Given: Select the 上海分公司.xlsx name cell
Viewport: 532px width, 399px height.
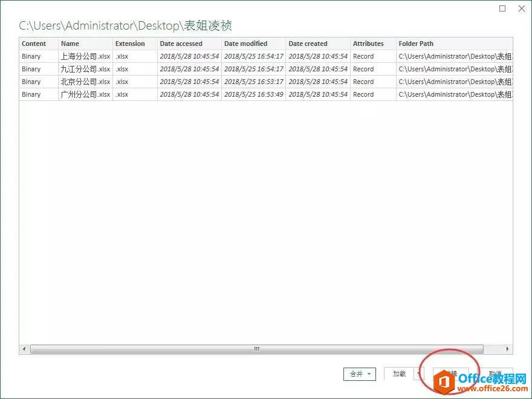Looking at the screenshot, I should 85,56.
